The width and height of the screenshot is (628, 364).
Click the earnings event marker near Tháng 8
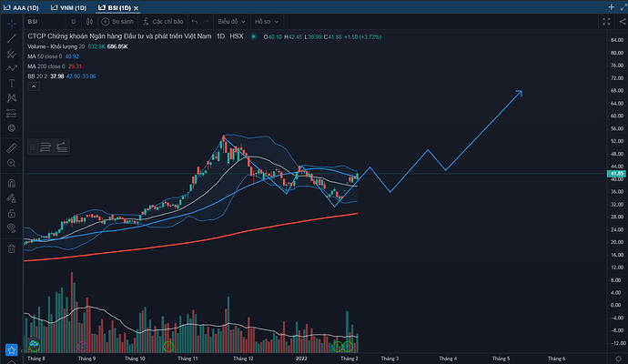35,346
